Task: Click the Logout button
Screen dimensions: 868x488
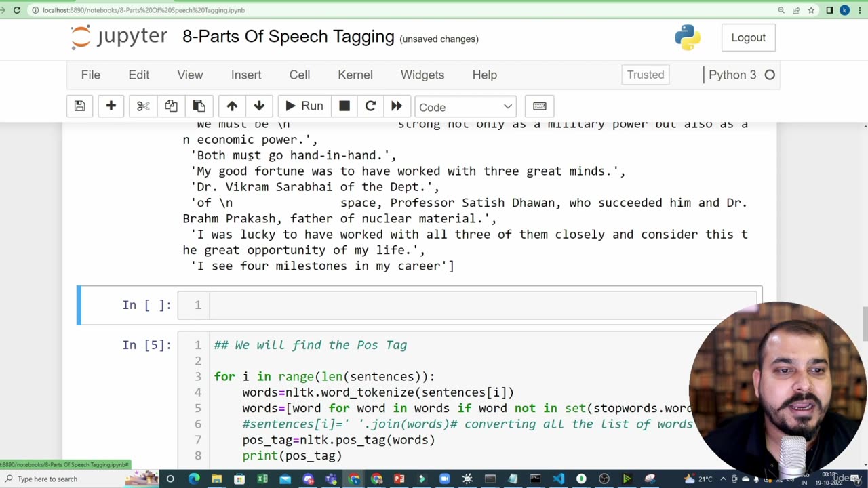Action: tap(748, 38)
